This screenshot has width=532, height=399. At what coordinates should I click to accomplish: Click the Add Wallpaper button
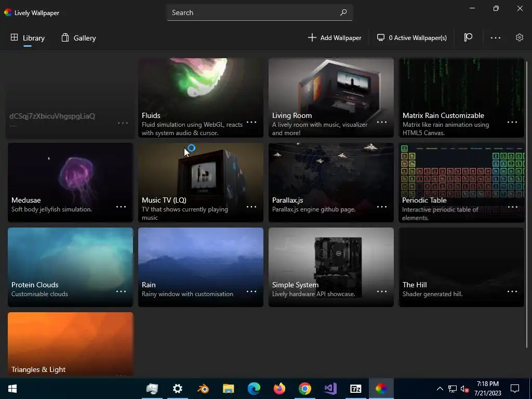coord(335,37)
